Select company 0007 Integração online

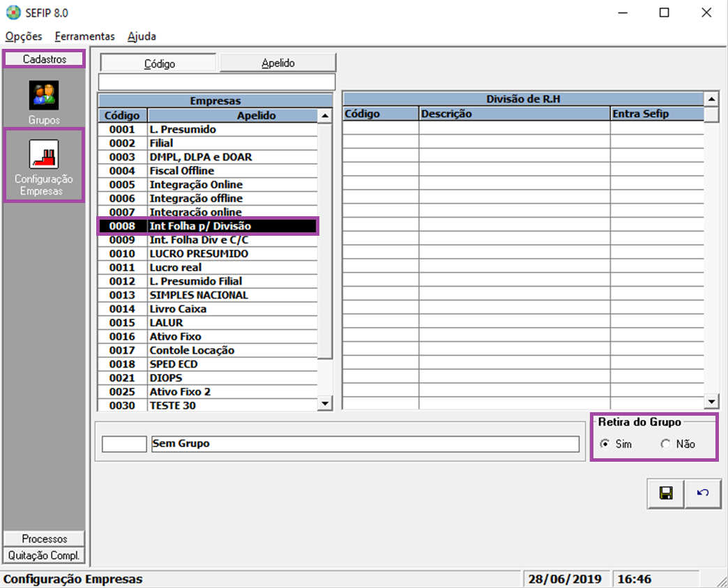pyautogui.click(x=208, y=212)
